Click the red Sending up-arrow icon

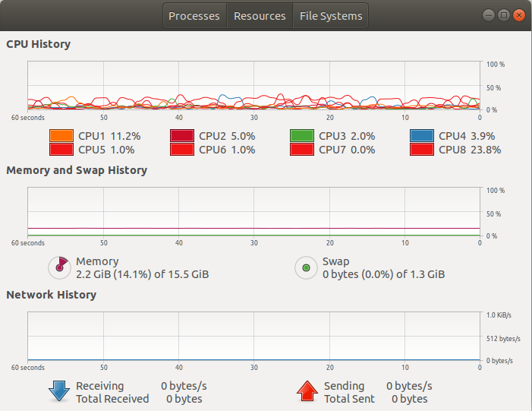tap(306, 392)
